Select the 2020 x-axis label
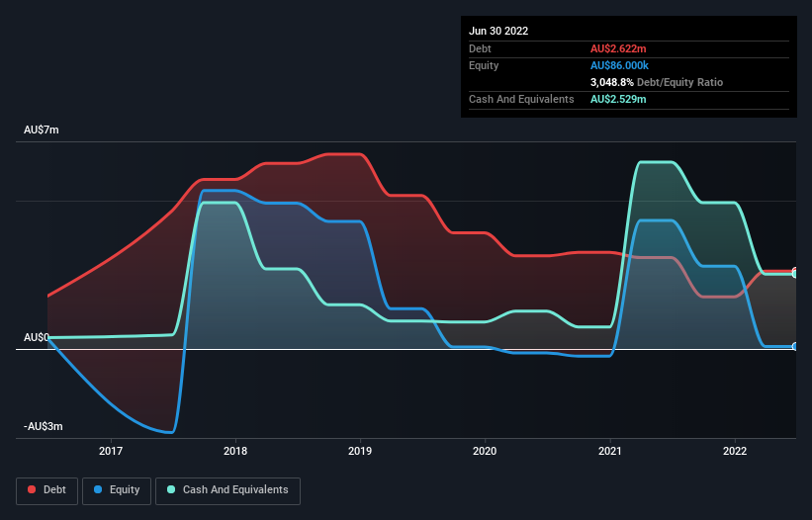The image size is (812, 520). 485,451
